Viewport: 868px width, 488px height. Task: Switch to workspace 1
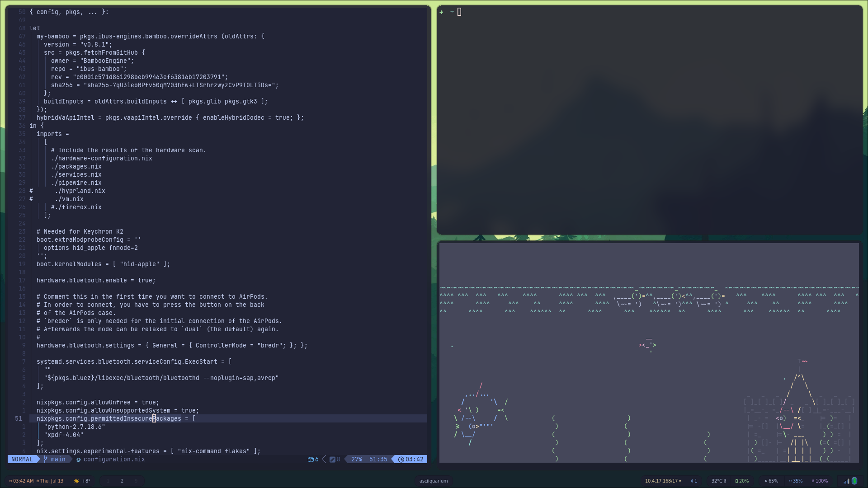click(108, 481)
